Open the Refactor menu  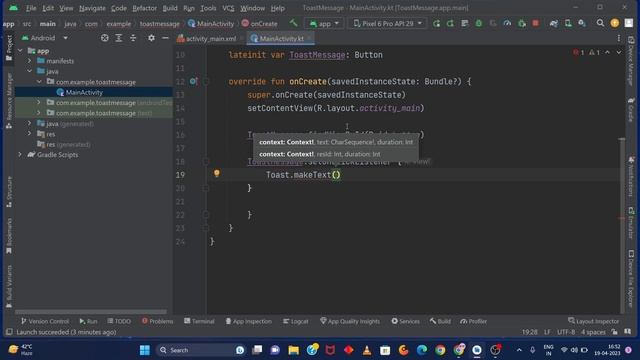144,8
